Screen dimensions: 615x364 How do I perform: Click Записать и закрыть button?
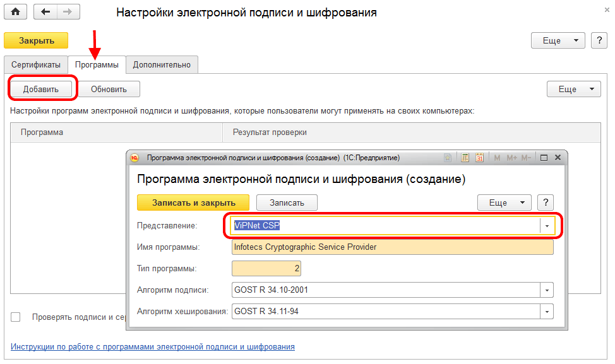[193, 203]
